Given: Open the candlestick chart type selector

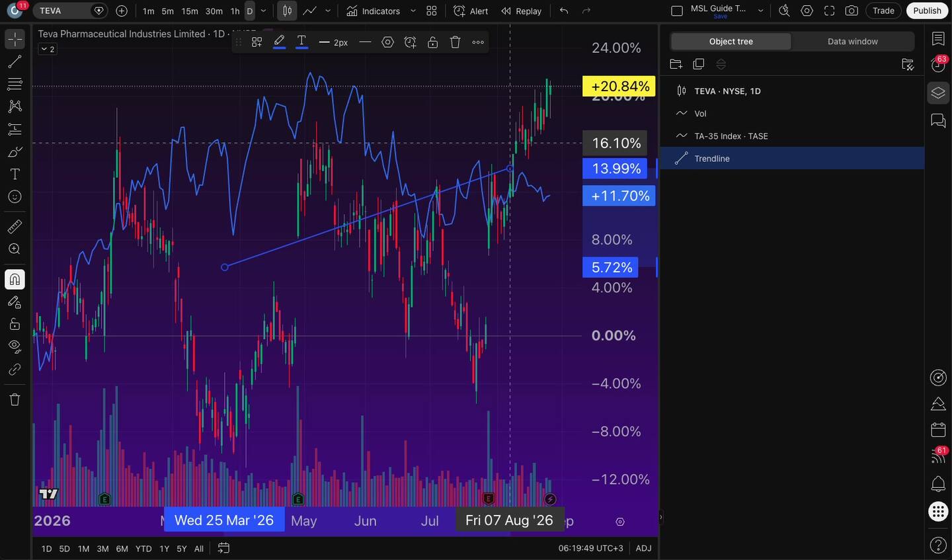Looking at the screenshot, I should tap(287, 11).
